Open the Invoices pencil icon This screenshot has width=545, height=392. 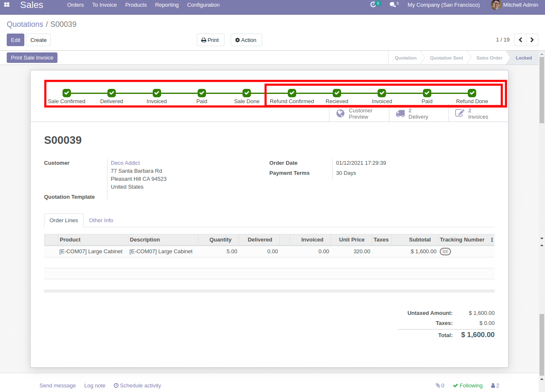click(x=460, y=113)
